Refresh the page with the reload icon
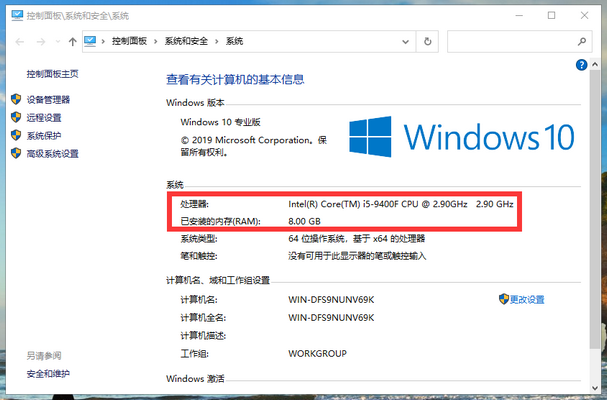 tap(428, 42)
